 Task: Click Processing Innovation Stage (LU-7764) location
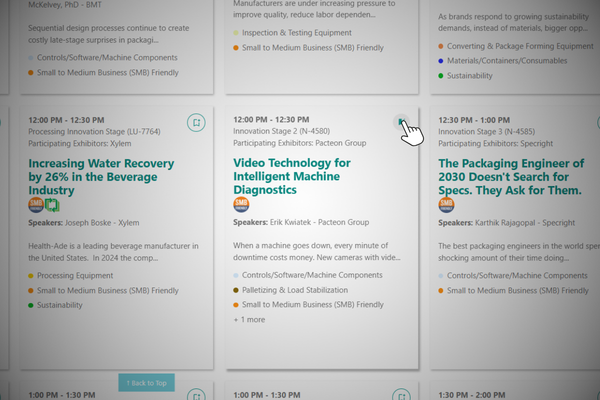pyautogui.click(x=95, y=132)
